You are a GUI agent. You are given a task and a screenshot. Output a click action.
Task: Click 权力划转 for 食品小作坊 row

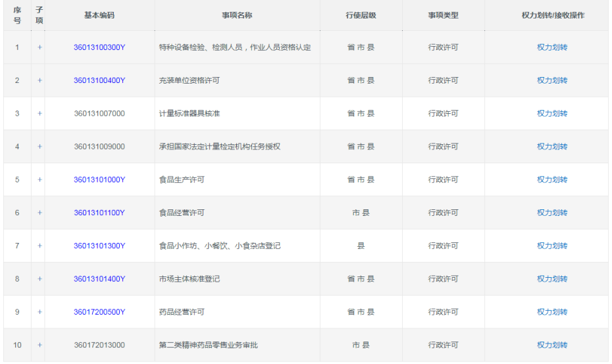[x=551, y=246]
